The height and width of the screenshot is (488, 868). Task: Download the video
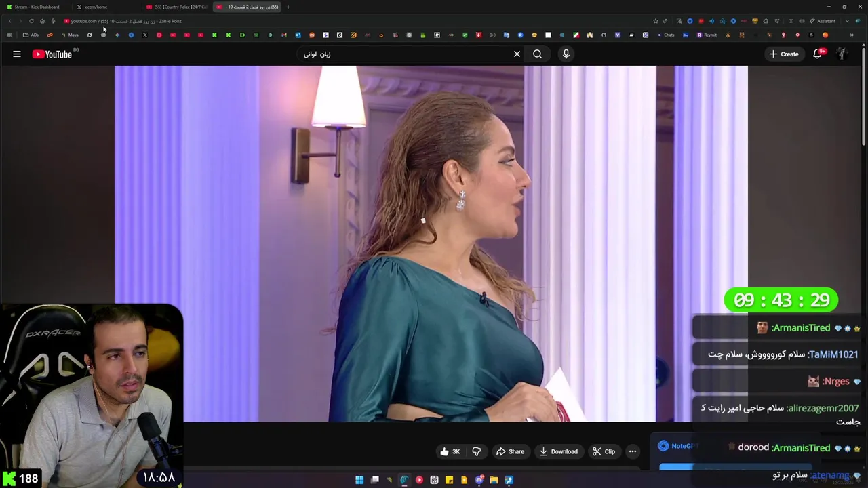click(559, 451)
